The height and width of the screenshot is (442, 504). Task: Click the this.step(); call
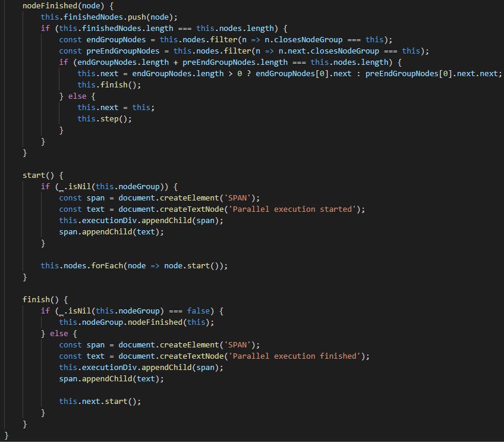click(105, 119)
